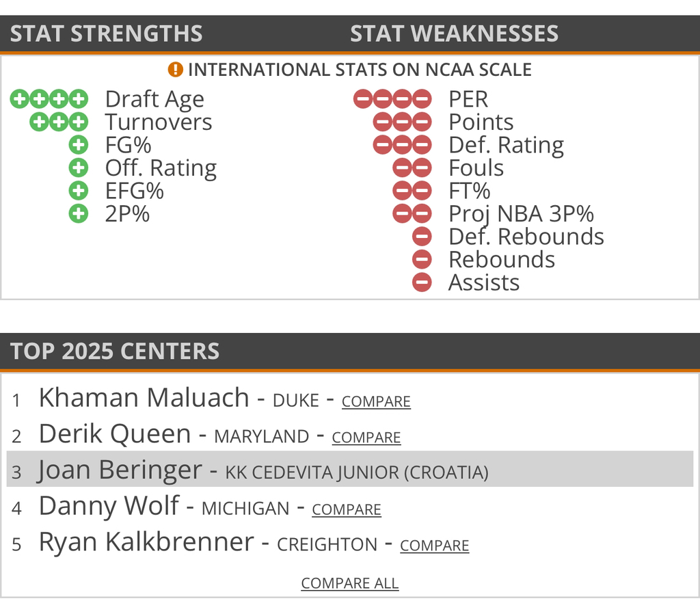Click the green plus icon beside 2P%
Viewport: 700px width, 614px height.
coord(79,214)
